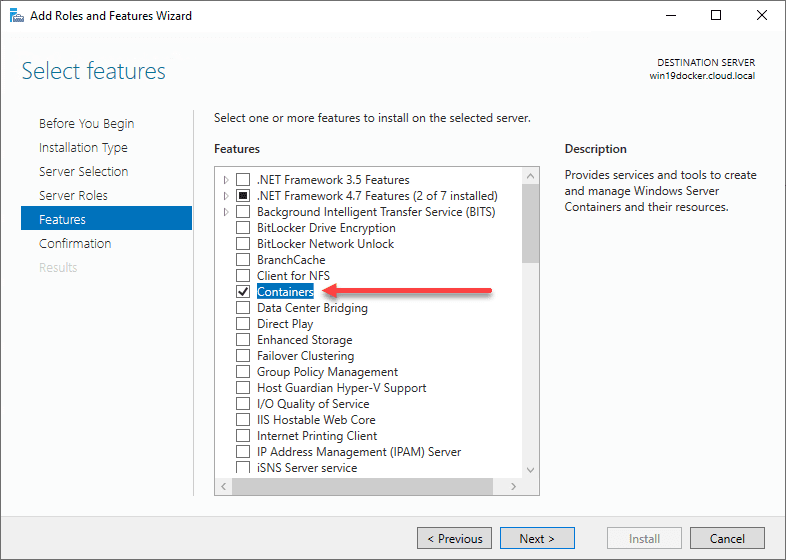Go to Before You Begin step
The height and width of the screenshot is (560, 786).
point(86,124)
